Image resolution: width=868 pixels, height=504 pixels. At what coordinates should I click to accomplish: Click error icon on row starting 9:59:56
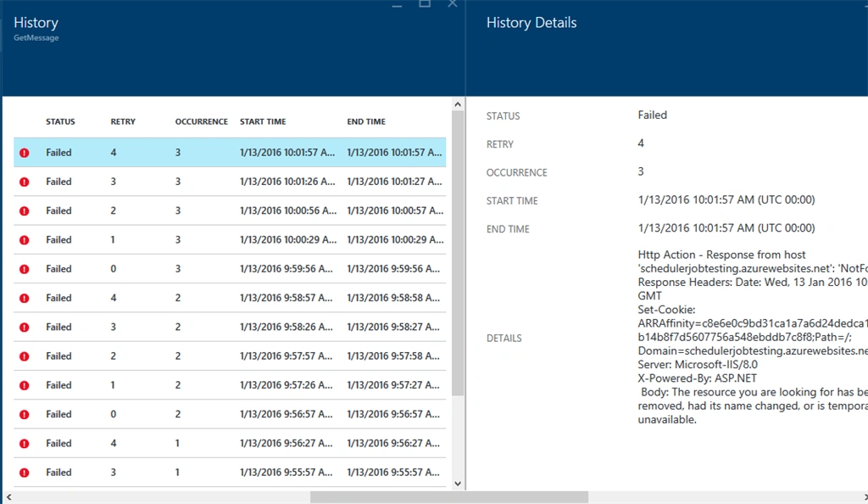tap(25, 269)
